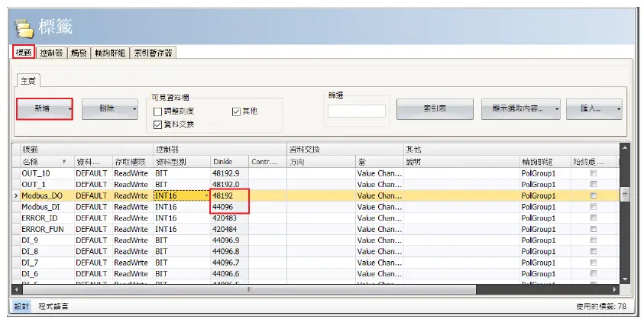The width and height of the screenshot is (644, 326).
Task: Click the 48192.0 address cell
Action: pyautogui.click(x=229, y=184)
